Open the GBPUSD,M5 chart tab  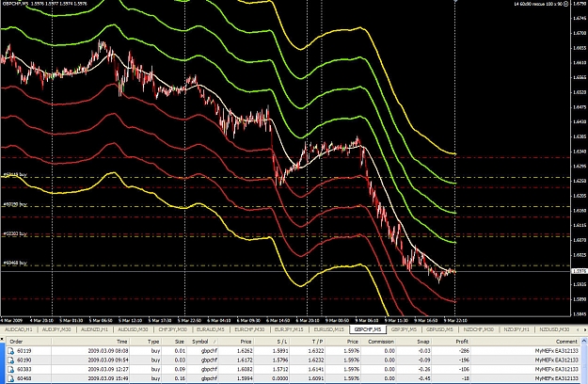tap(439, 329)
